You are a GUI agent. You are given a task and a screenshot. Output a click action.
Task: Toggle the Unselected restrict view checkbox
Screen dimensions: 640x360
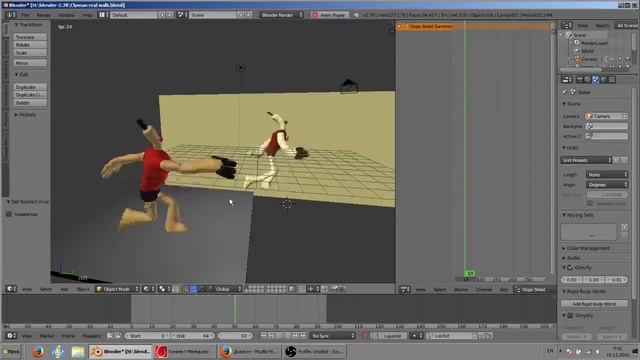tap(9, 214)
